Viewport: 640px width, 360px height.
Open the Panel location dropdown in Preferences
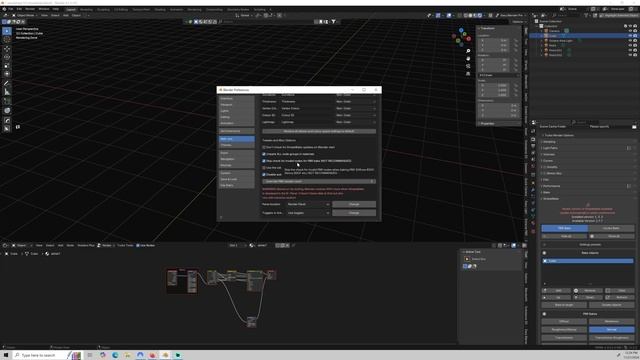click(x=308, y=204)
